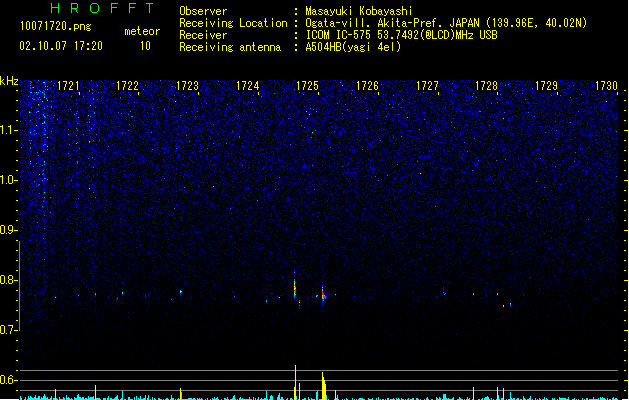This screenshot has width=629, height=400.
Task: Select the file name 10071720.png
Action: pyautogui.click(x=56, y=26)
